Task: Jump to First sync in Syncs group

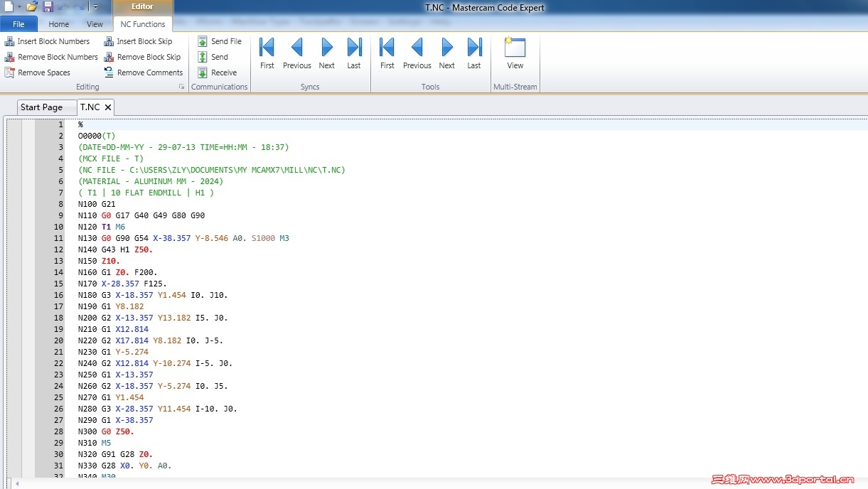Action: pos(267,53)
